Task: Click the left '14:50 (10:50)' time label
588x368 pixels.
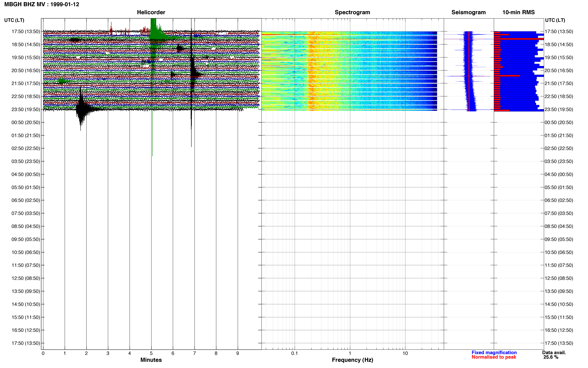Action: 26,304
